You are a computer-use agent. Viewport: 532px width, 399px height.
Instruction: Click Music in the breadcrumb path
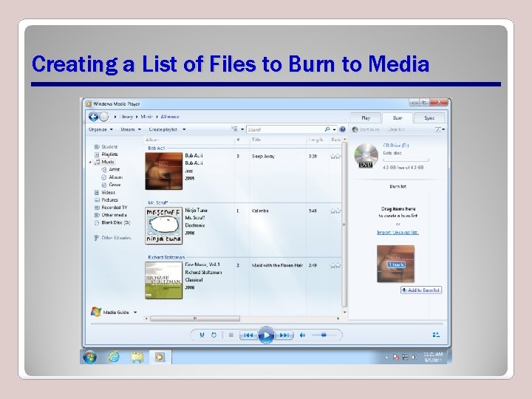click(146, 117)
